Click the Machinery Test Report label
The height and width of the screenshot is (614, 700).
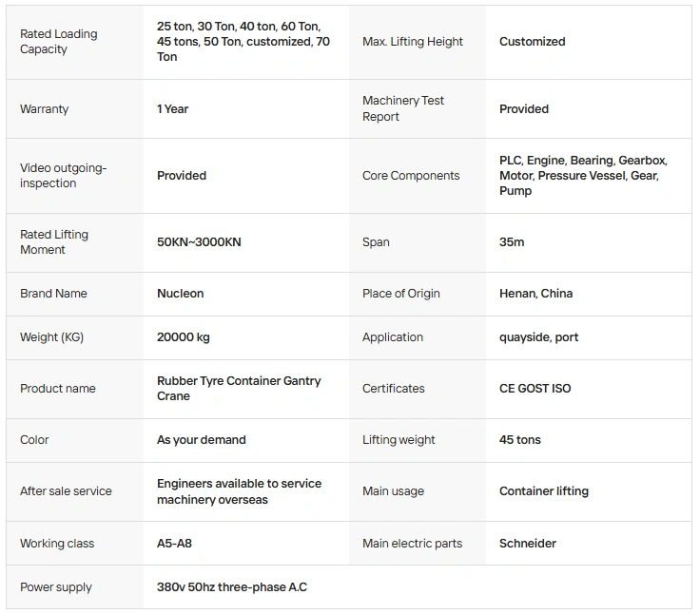[x=403, y=108]
